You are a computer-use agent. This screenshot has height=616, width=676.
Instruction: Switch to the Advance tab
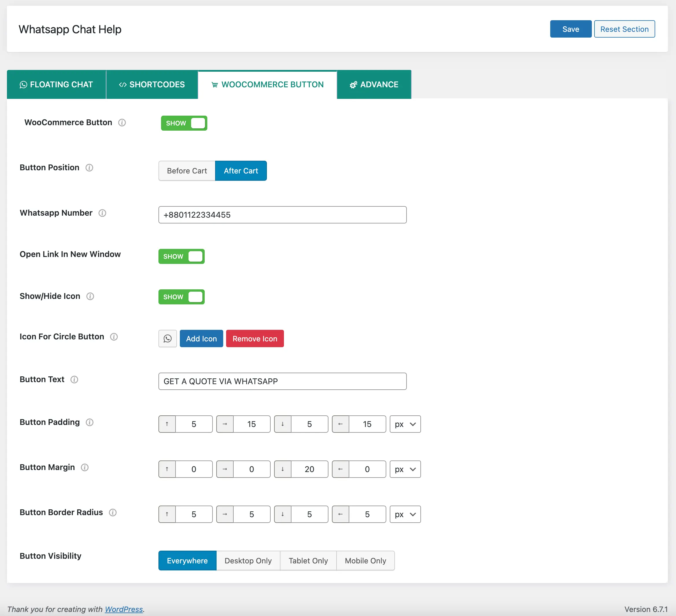point(374,84)
